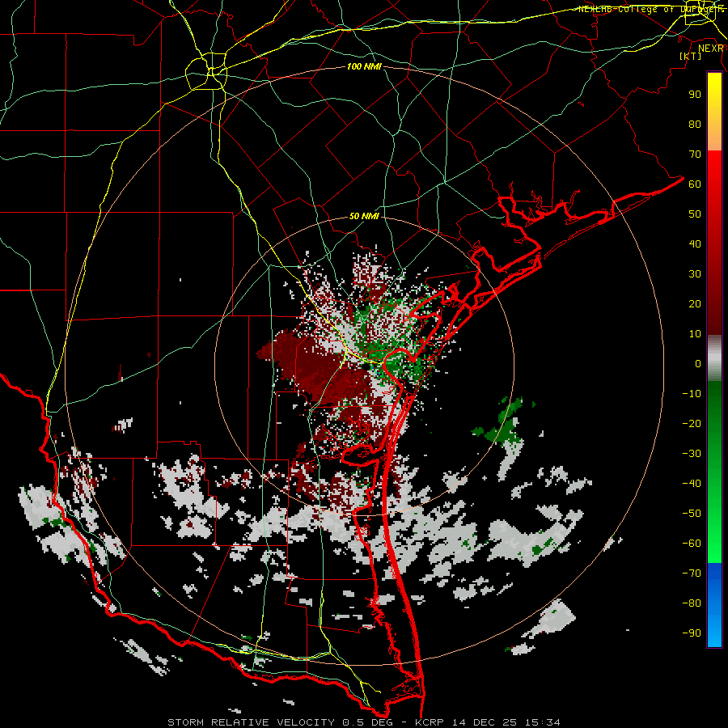Click the KT units label above color scale
728x728 pixels.
[691, 56]
